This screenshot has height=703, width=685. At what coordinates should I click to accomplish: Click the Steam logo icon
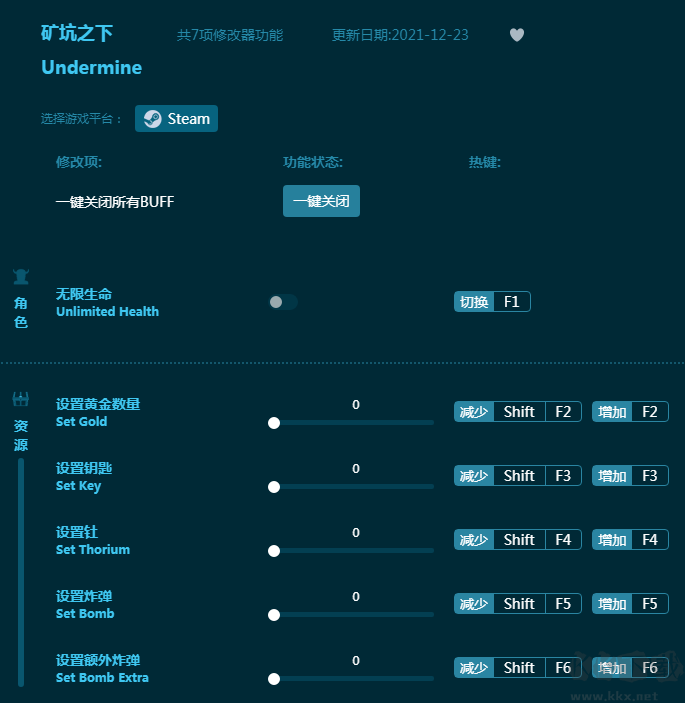click(152, 119)
